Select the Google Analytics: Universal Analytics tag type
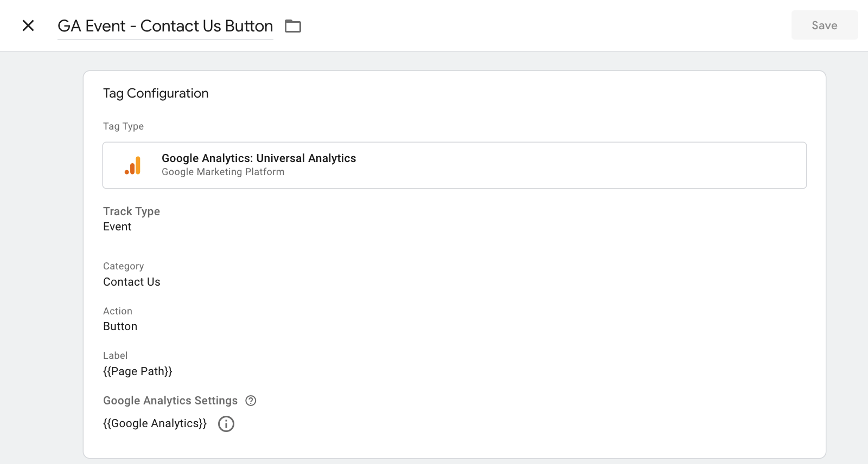Screen dimensions: 868x464 tap(455, 165)
